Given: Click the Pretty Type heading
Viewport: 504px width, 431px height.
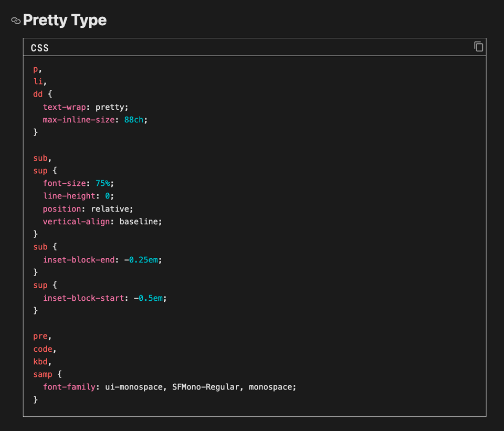Looking at the screenshot, I should tap(65, 20).
